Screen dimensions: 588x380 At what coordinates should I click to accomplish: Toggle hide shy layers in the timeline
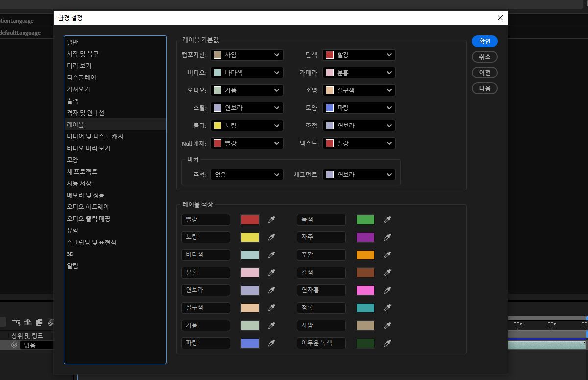[x=27, y=322]
